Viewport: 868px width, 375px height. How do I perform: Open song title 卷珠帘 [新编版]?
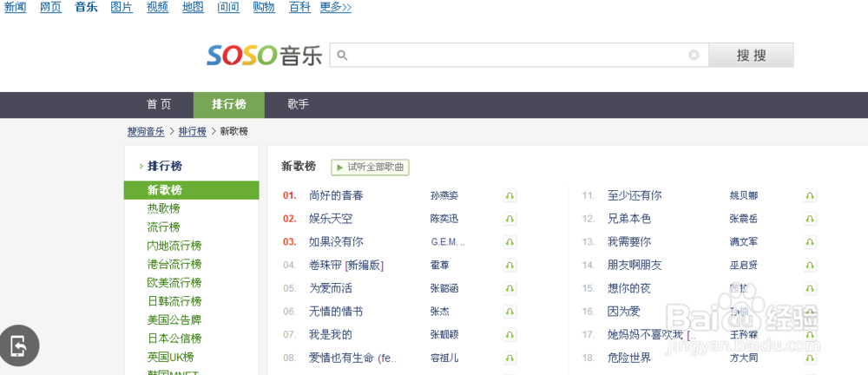point(346,266)
